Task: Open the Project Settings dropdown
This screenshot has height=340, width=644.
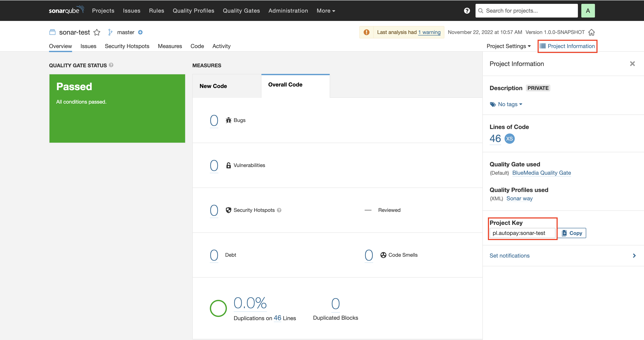Action: point(508,46)
